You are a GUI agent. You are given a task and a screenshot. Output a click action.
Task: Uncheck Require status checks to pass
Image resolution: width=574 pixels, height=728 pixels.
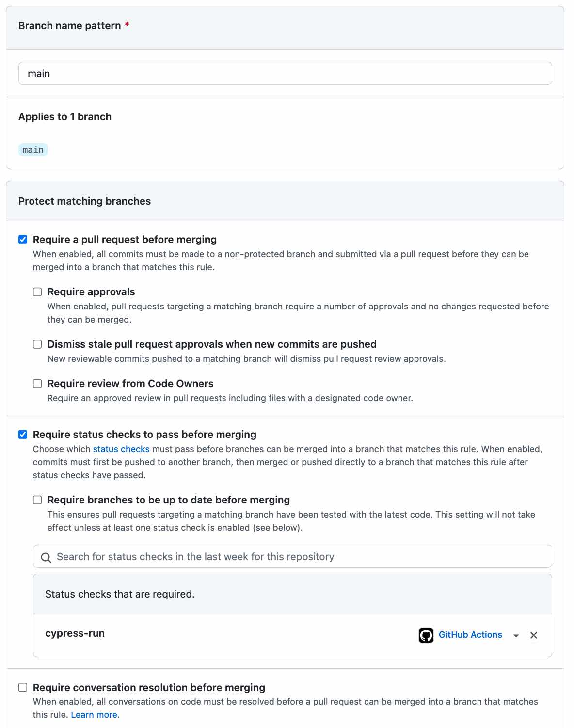point(23,435)
